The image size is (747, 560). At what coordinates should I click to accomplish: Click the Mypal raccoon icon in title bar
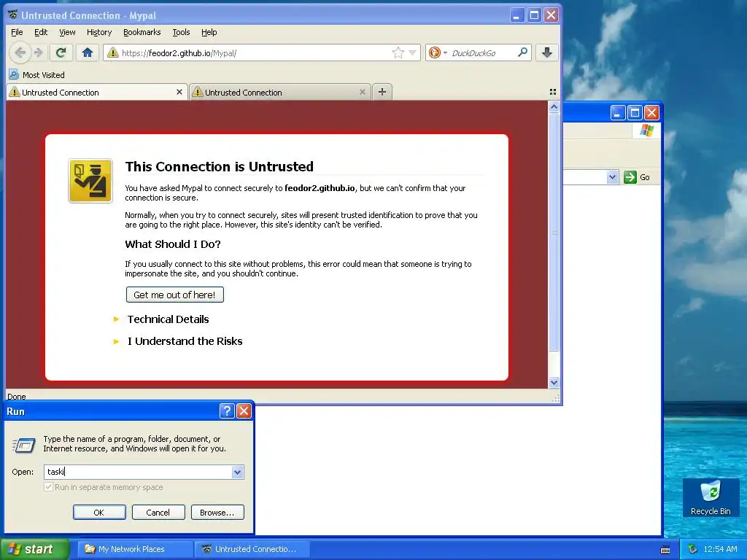(x=13, y=15)
